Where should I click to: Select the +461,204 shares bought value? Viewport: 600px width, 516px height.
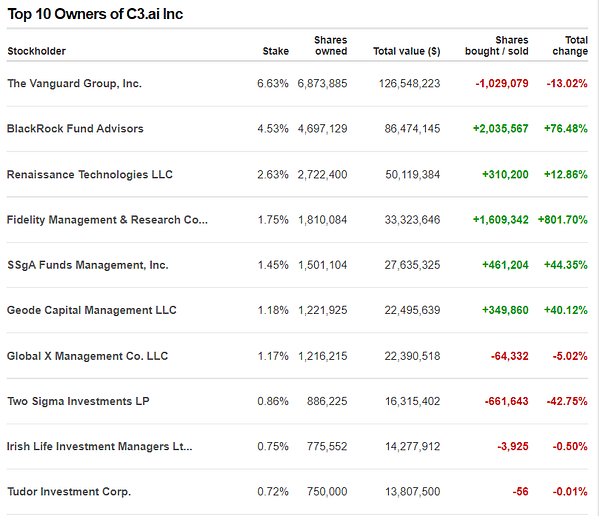(505, 265)
